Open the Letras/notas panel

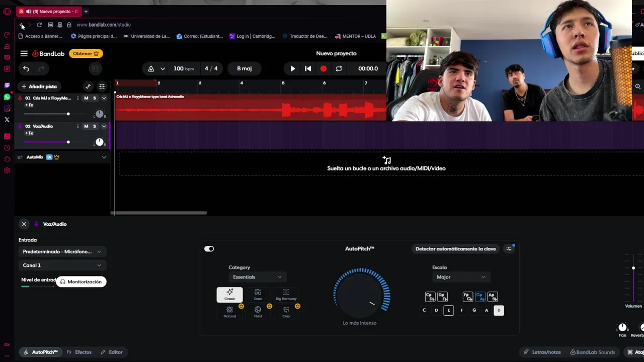click(x=542, y=352)
